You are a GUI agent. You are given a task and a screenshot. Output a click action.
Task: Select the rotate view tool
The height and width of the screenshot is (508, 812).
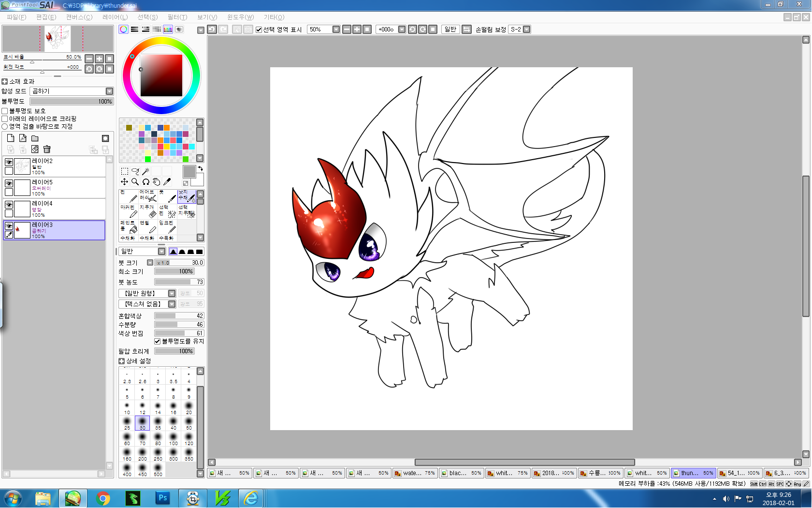(x=145, y=182)
